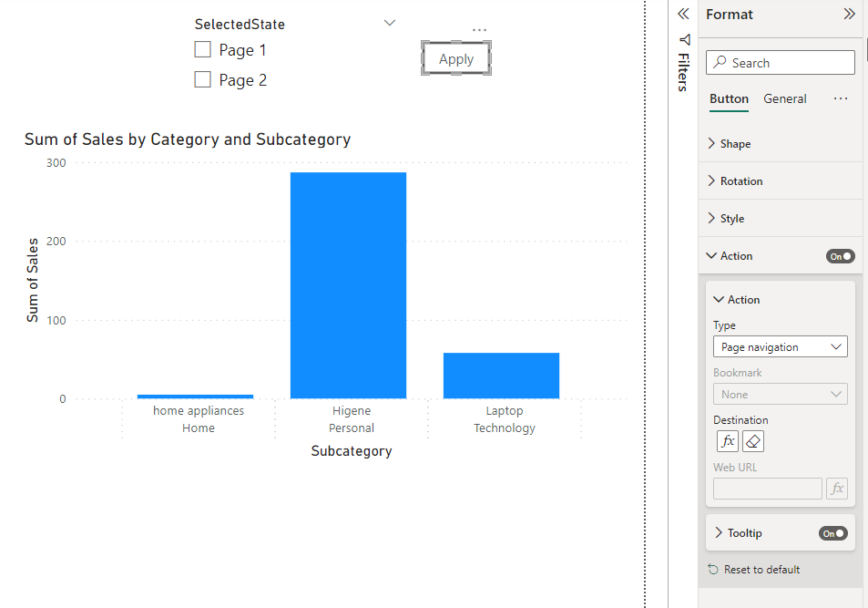
Task: Open the Bookmark dropdown showing None
Action: pyautogui.click(x=780, y=394)
